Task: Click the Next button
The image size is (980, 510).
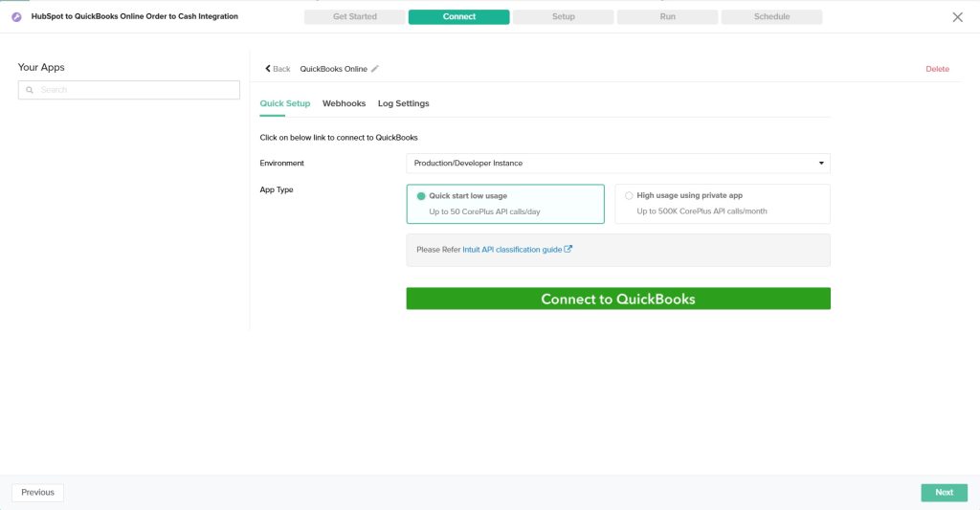Action: click(x=944, y=493)
